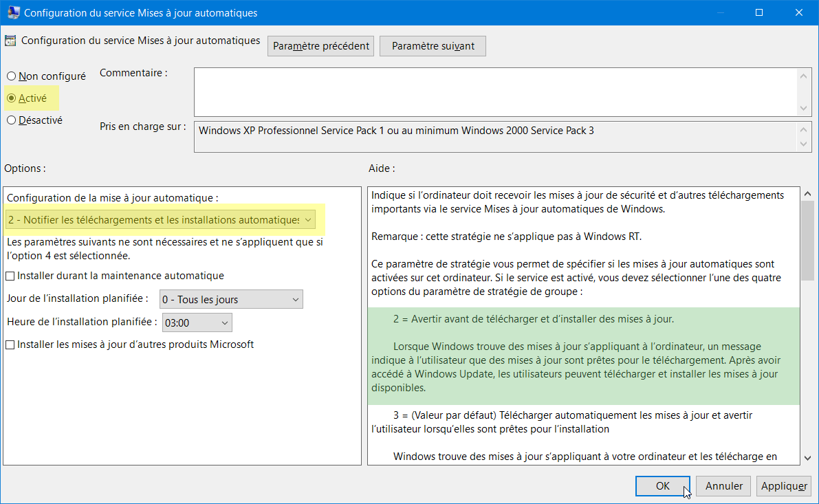
Task: Go to 'Paramètre précédent'
Action: [x=320, y=46]
